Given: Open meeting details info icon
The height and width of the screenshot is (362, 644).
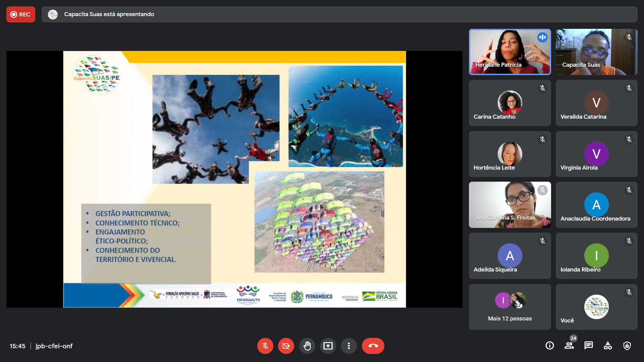Looking at the screenshot, I should [x=549, y=346].
